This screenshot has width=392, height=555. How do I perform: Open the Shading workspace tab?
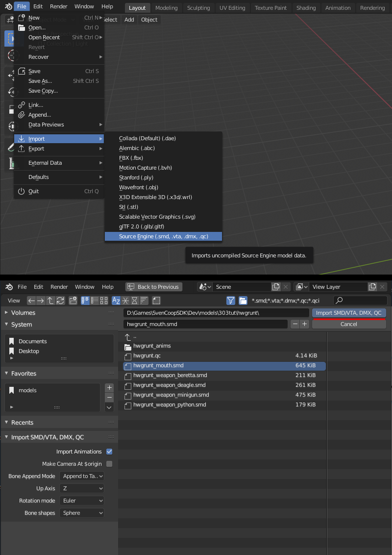306,8
